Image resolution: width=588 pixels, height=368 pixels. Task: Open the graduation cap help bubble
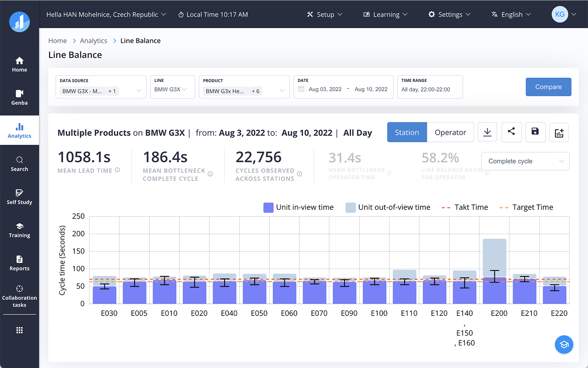(564, 345)
